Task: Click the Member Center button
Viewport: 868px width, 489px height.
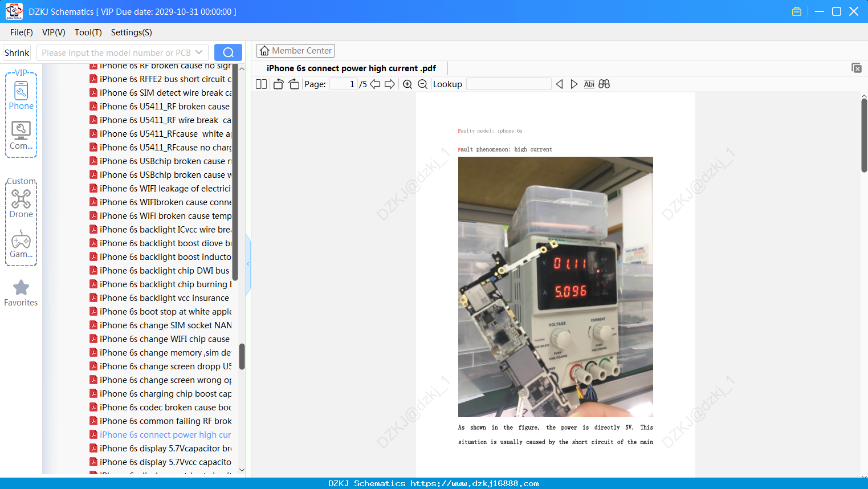Action: [295, 51]
